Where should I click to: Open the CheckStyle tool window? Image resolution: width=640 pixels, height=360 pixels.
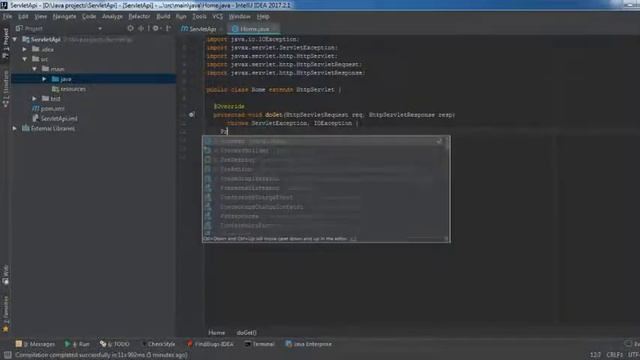(158, 344)
